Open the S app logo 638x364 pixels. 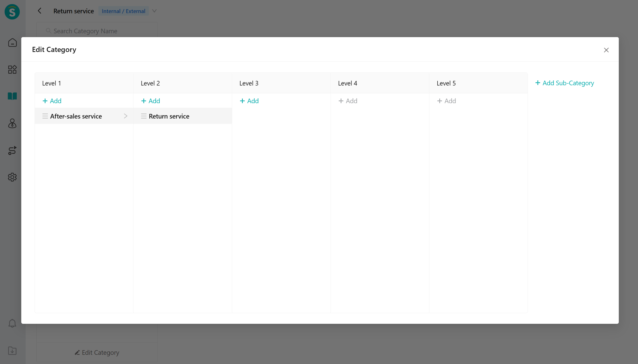point(12,12)
